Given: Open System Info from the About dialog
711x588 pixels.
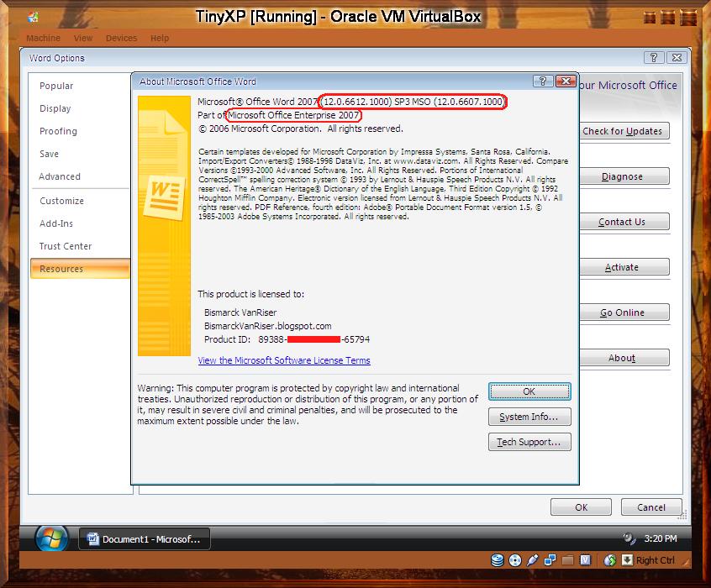Looking at the screenshot, I should pyautogui.click(x=529, y=417).
